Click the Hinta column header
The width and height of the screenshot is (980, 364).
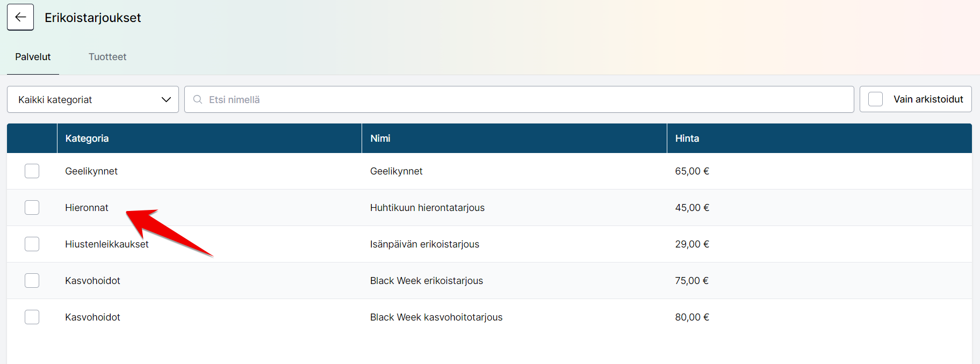pyautogui.click(x=687, y=139)
